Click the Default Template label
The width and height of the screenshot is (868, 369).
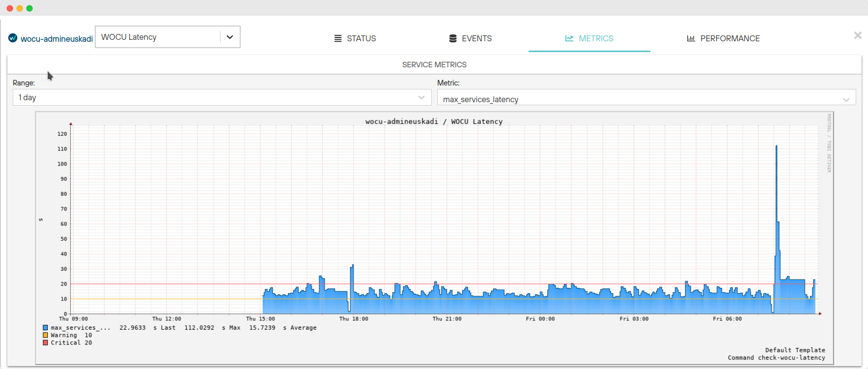pyautogui.click(x=795, y=350)
